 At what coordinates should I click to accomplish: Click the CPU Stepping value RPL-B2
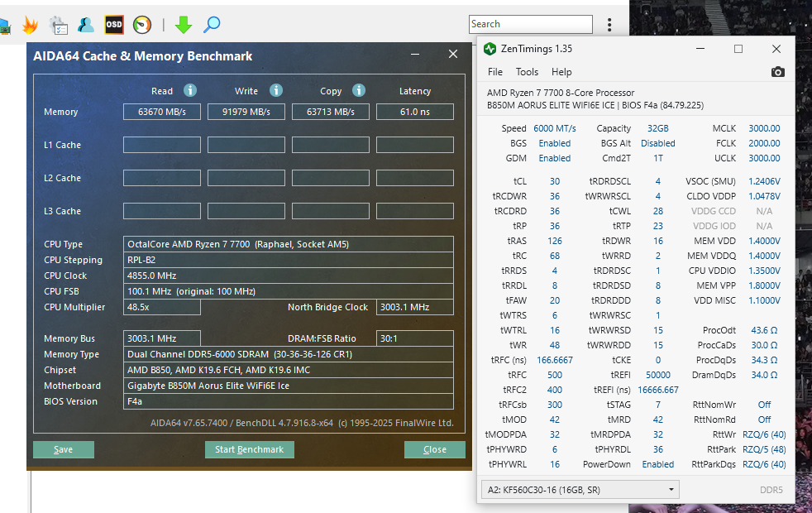(x=289, y=260)
